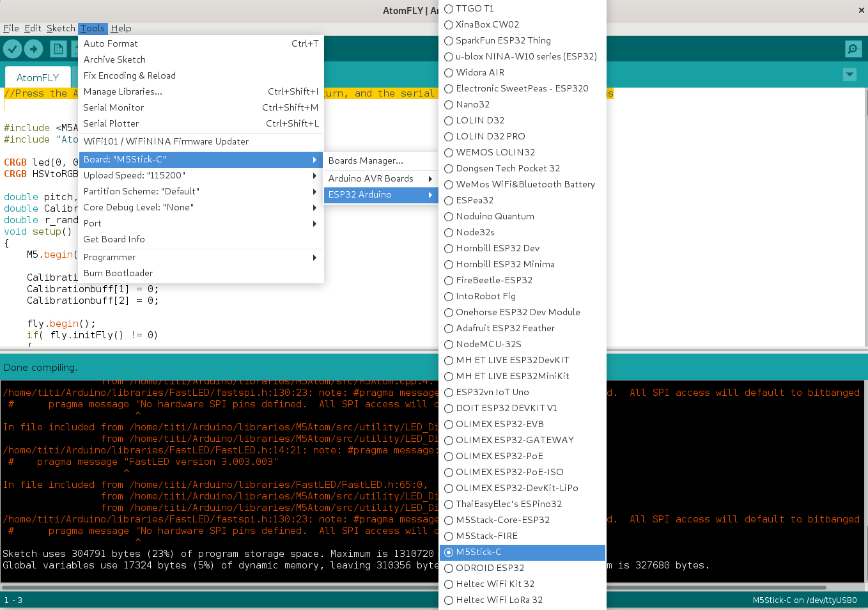Open the Sketch menu
The image size is (868, 610).
pyautogui.click(x=61, y=29)
